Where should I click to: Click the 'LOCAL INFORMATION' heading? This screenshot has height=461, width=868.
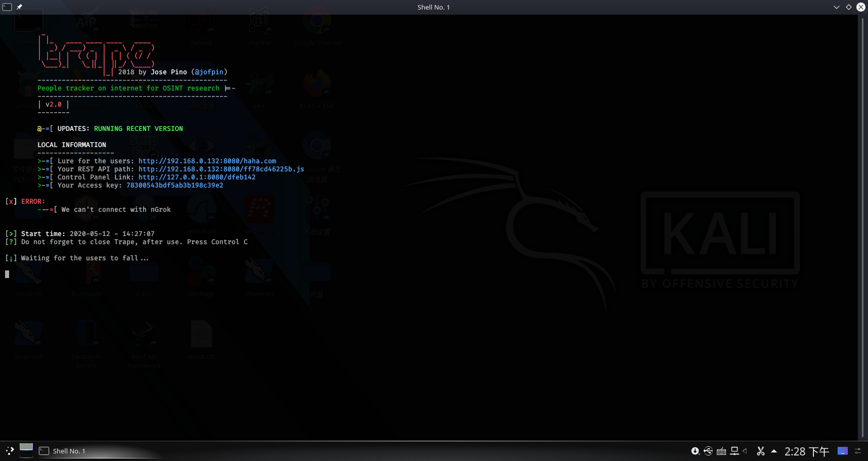(x=72, y=145)
